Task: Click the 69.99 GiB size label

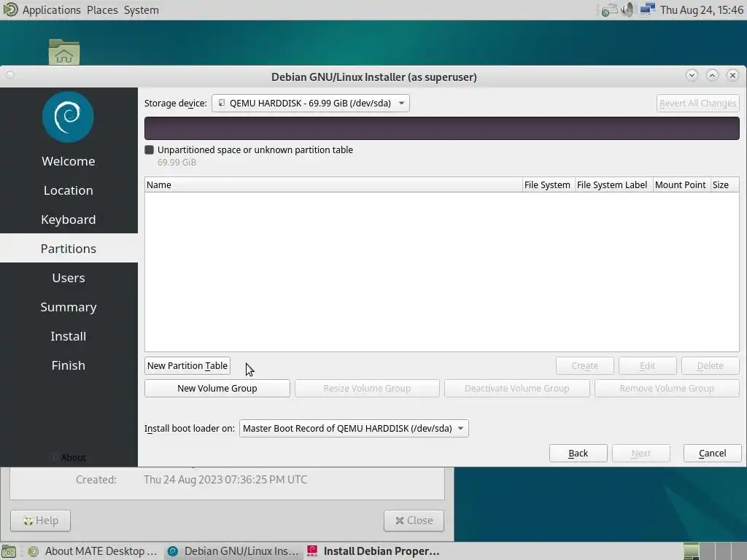Action: 177,163
